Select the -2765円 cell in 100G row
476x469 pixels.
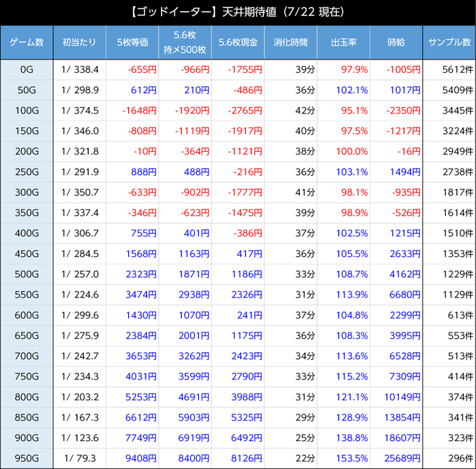(238, 111)
